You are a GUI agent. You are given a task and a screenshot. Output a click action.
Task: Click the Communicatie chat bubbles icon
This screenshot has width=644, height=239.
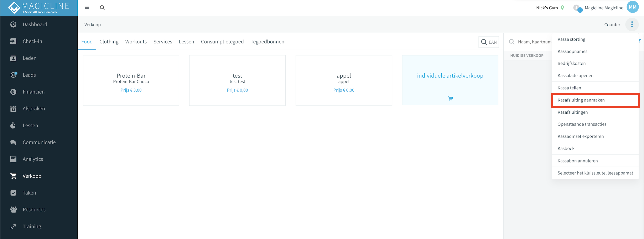pos(13,142)
